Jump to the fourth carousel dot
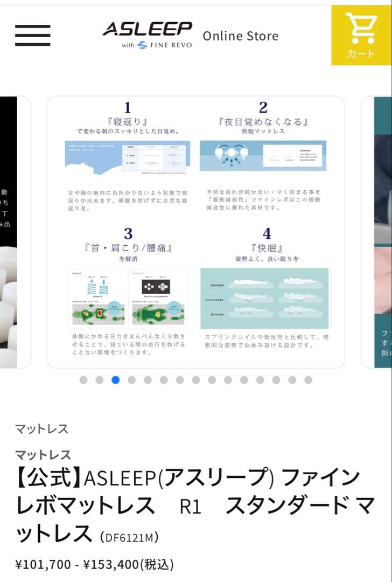The height and width of the screenshot is (582, 392). 132,380
